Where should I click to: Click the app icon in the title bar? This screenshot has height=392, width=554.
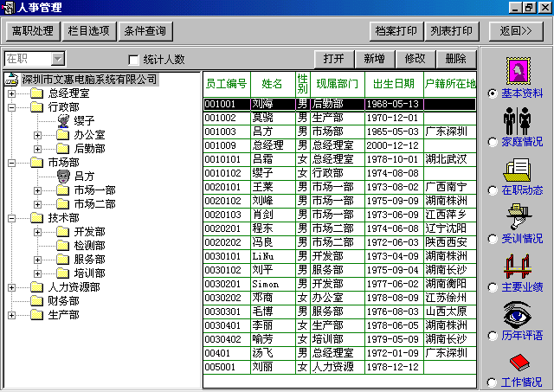8,8
